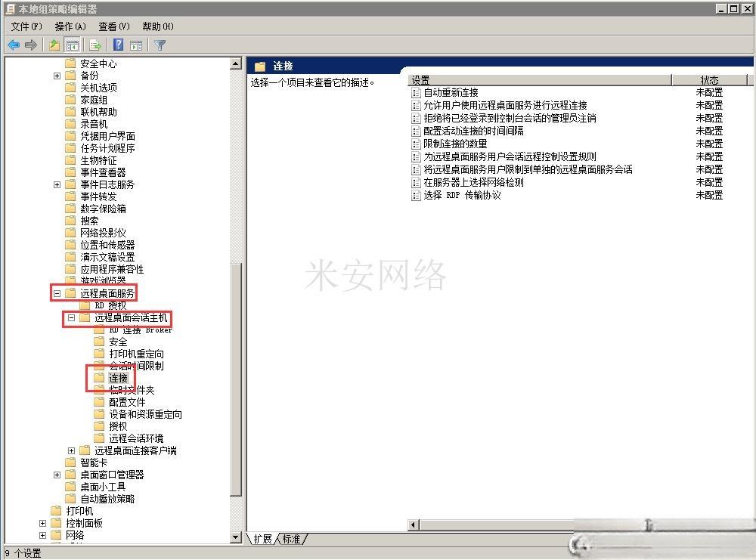The width and height of the screenshot is (756, 560).
Task: Switch to the 扩展 tab
Action: coord(263,539)
